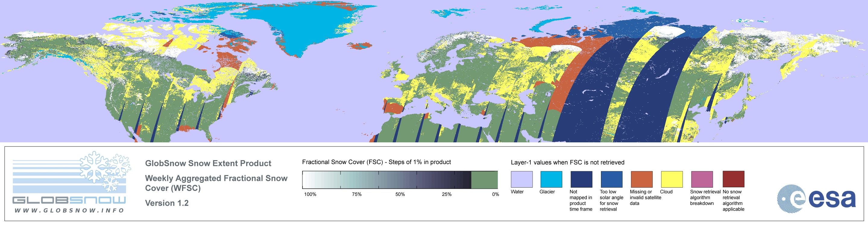Click the 'Too low solar angle' label text

click(x=612, y=200)
